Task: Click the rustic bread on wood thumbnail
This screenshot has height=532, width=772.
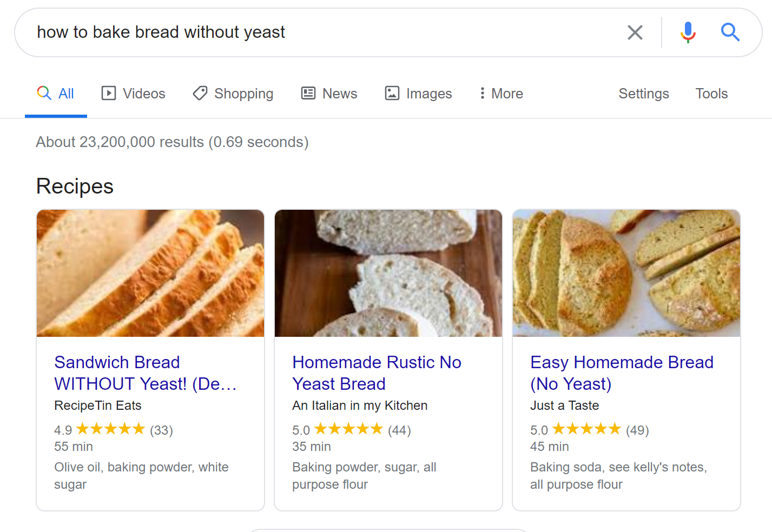Action: click(x=388, y=273)
